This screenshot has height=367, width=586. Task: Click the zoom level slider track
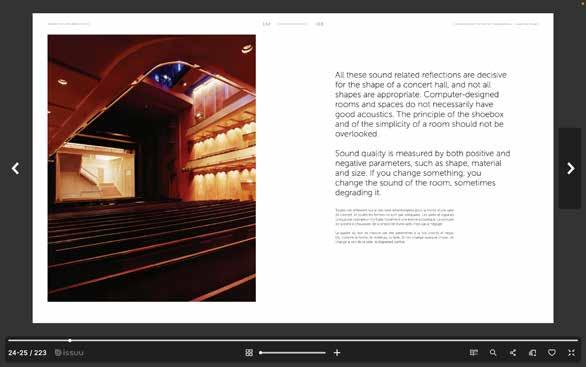pyautogui.click(x=293, y=352)
